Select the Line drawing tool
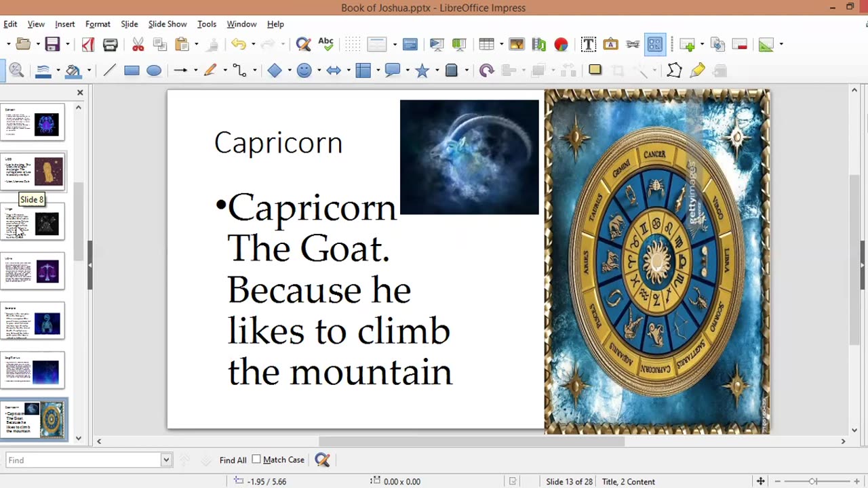This screenshot has height=488, width=868. pos(109,70)
